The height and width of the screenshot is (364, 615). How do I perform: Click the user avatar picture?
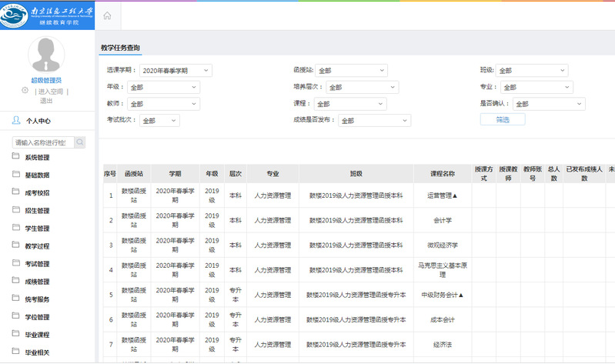coord(46,55)
